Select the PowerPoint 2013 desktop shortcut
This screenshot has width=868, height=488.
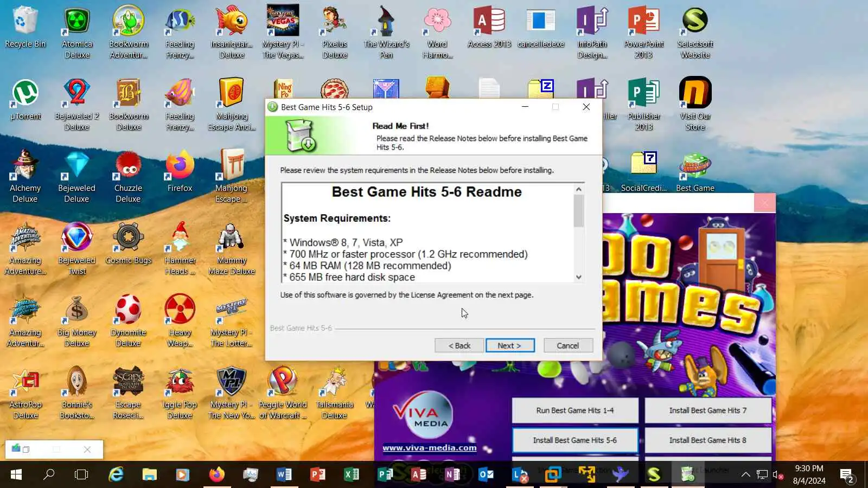click(643, 33)
